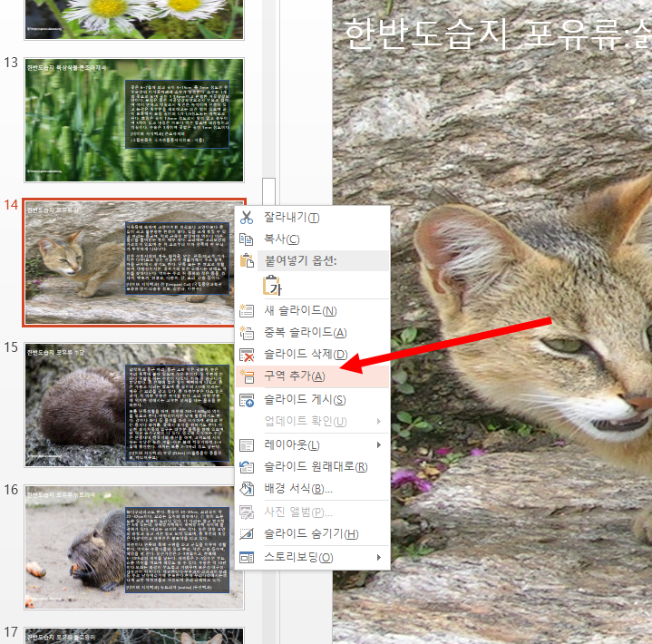Click slide number 15 label
The height and width of the screenshot is (644, 652).
(x=11, y=347)
